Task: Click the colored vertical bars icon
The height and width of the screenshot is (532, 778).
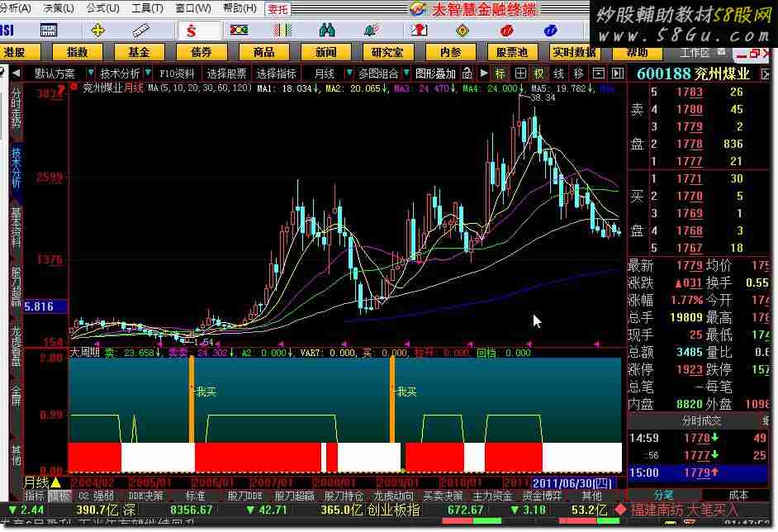Action: pos(282,31)
